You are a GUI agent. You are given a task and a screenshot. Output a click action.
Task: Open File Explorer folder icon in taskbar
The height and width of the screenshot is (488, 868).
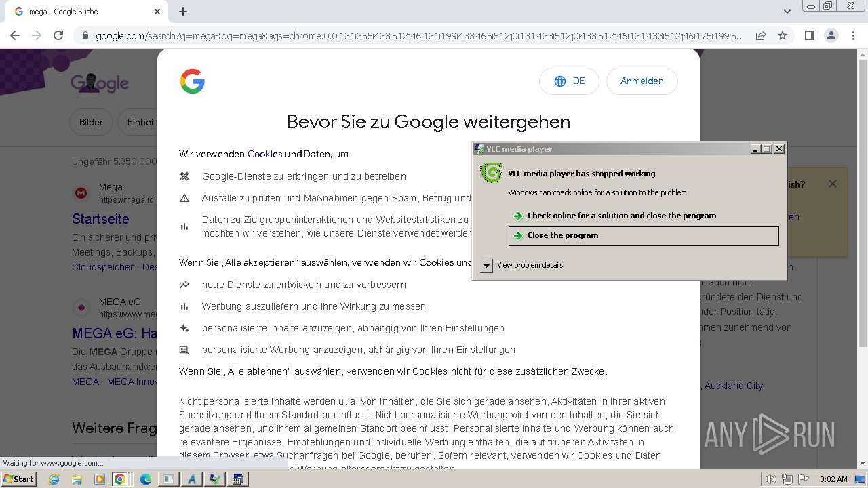[77, 479]
